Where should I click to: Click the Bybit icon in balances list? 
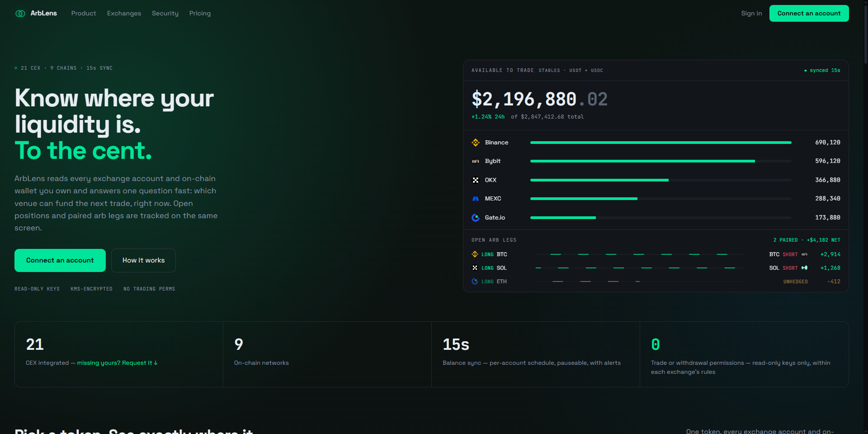point(476,161)
